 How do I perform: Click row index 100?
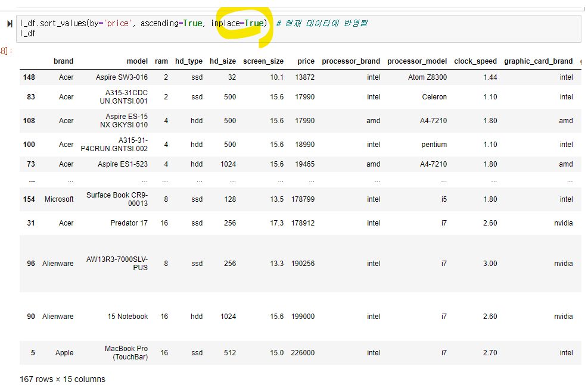pyautogui.click(x=29, y=144)
